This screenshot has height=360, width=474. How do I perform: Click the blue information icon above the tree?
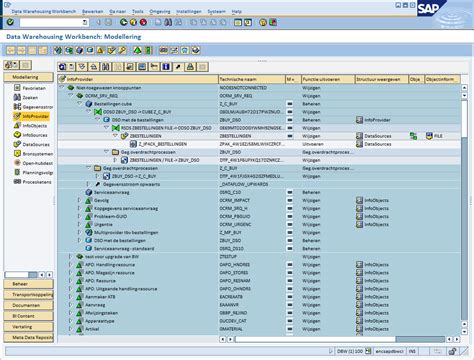166,67
